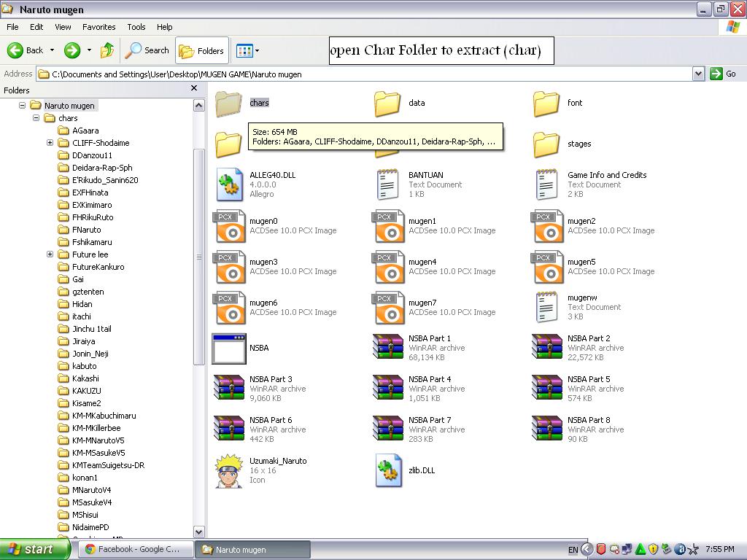Click the Forward navigation arrow
747x560 pixels.
pos(72,50)
